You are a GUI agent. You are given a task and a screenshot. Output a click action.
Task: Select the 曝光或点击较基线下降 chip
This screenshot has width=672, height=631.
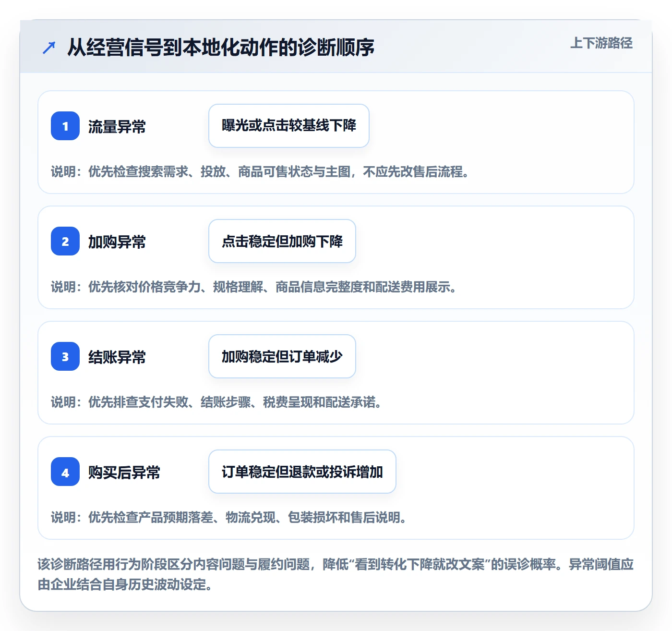click(x=289, y=126)
